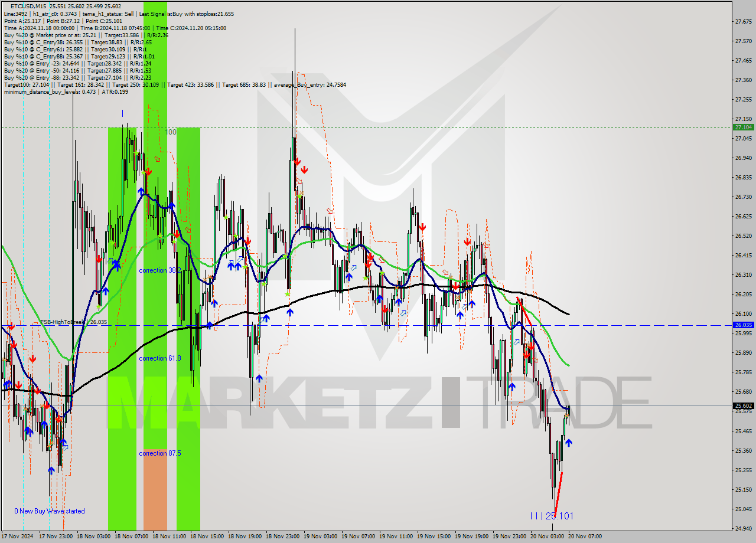The height and width of the screenshot is (543, 756).
Task: Select the 26.520 price axis tick
Action: 743,236
